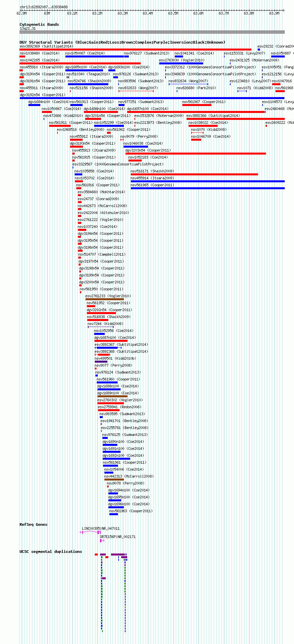Click the 63.8M ruler position

point(249,13)
